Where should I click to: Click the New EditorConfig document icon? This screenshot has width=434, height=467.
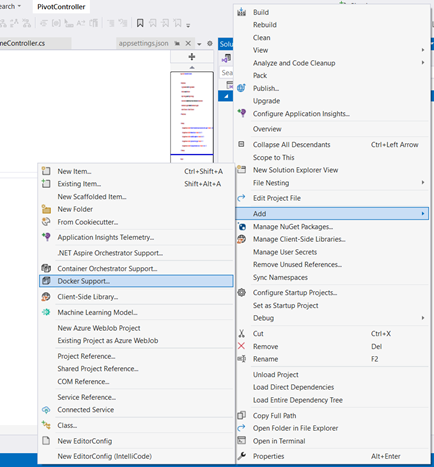click(x=46, y=440)
